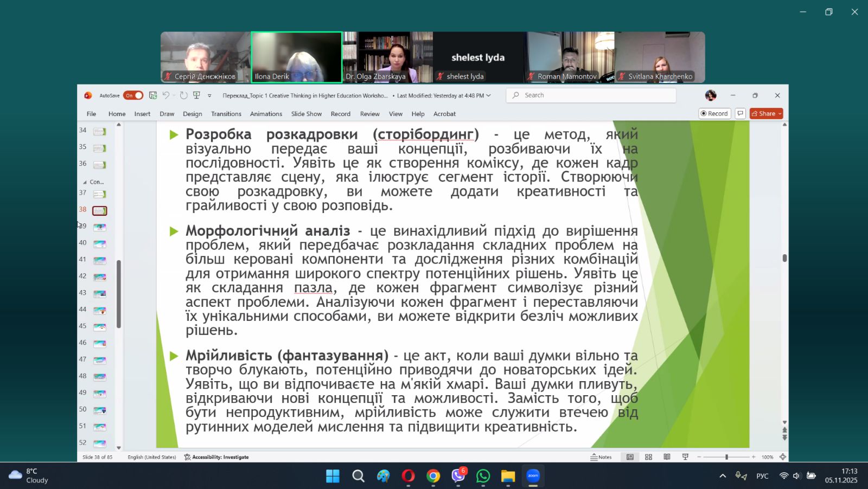Click the Record button at top right
The image size is (868, 489).
click(714, 113)
